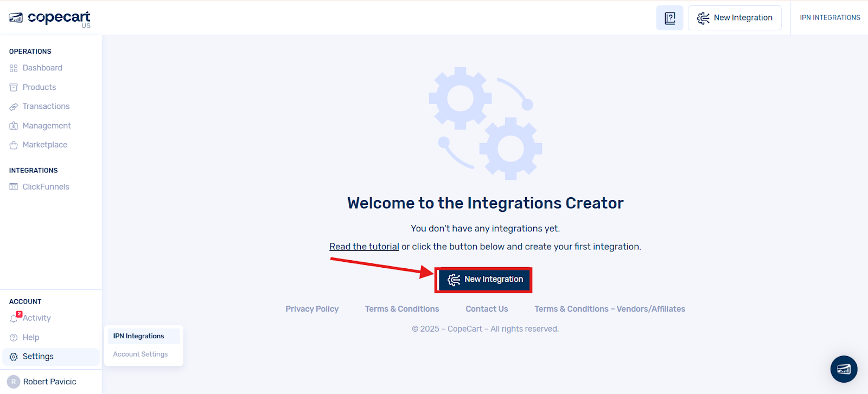
Task: Click the Welcome to the Integrations Creator heading
Action: 486,203
